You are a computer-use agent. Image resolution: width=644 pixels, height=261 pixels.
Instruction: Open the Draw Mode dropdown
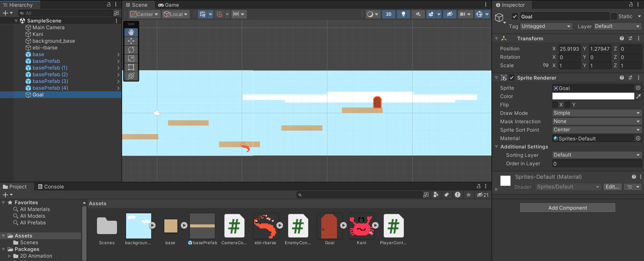[597, 113]
